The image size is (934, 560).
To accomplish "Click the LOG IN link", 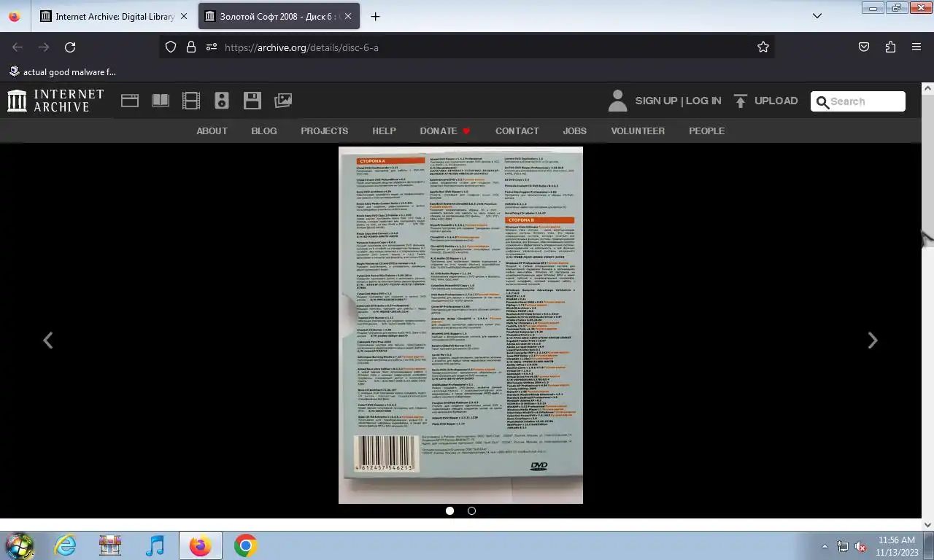I will 703,101.
